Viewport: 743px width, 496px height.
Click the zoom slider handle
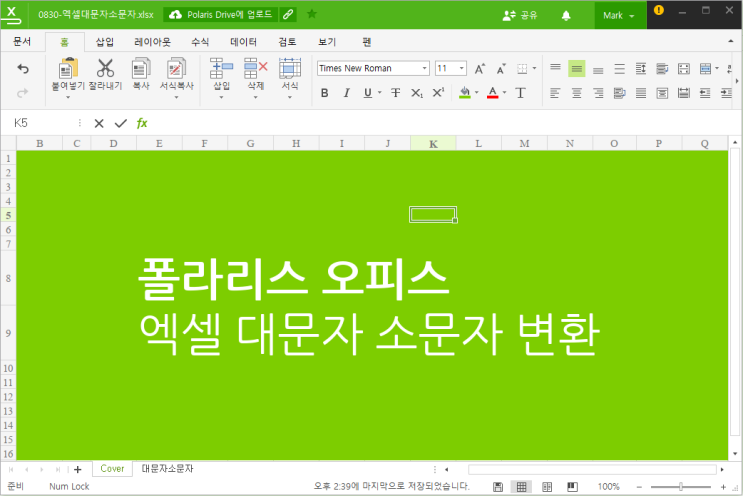(x=680, y=487)
